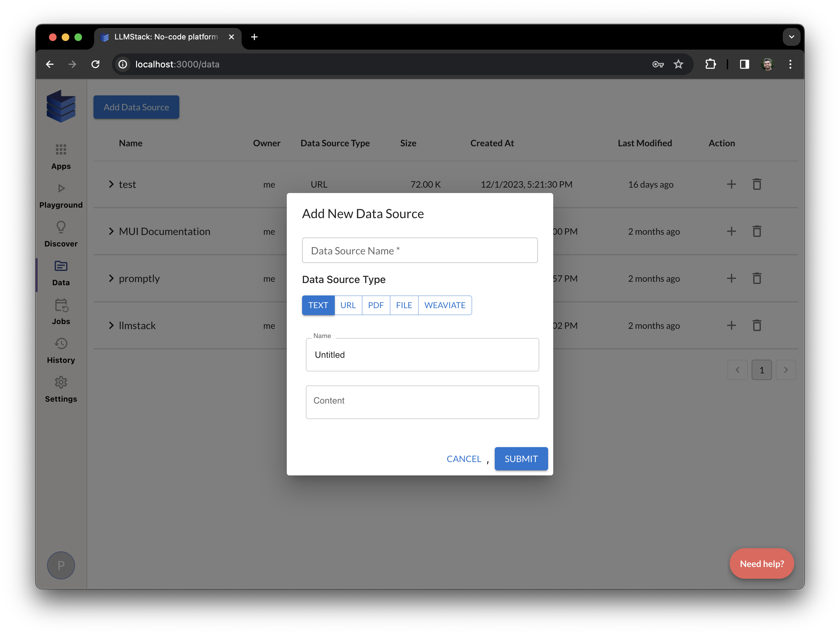The image size is (840, 636).
Task: Focus the Data Source Name field
Action: coord(420,250)
